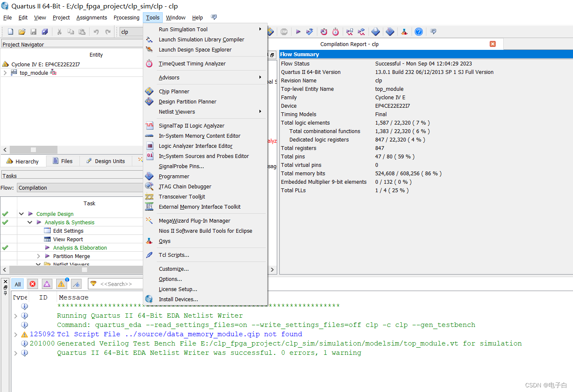Expand the Running Quartus II EDA Netlist Writer message
Viewport: 573px width, 392px height.
tap(16, 316)
